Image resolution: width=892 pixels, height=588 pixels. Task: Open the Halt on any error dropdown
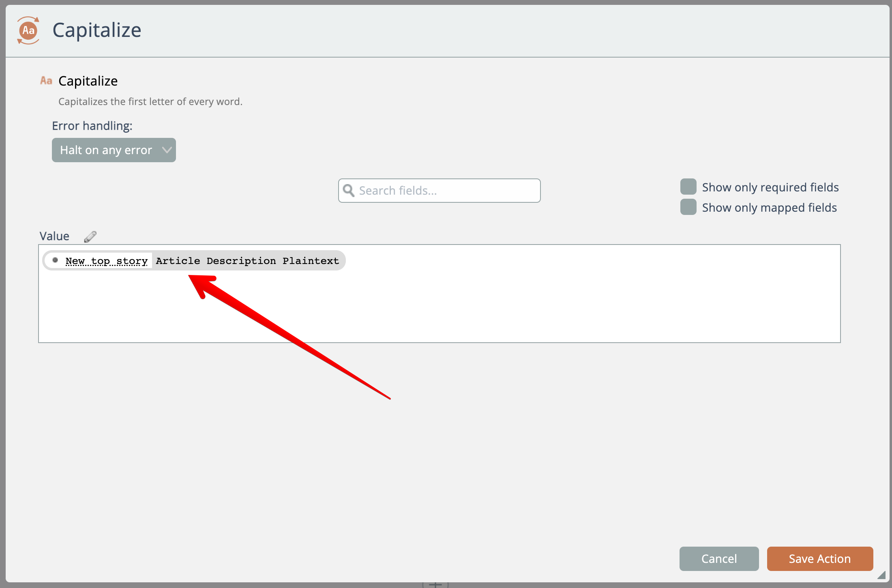[106, 150]
